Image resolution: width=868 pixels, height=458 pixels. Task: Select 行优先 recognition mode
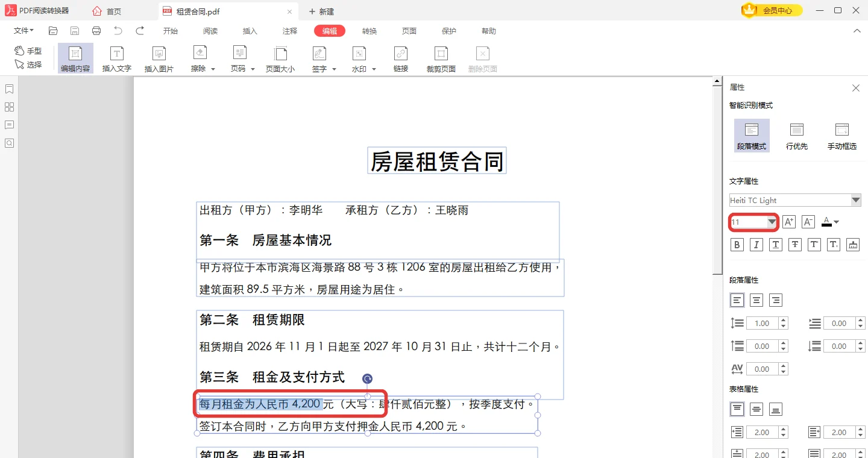(x=797, y=136)
